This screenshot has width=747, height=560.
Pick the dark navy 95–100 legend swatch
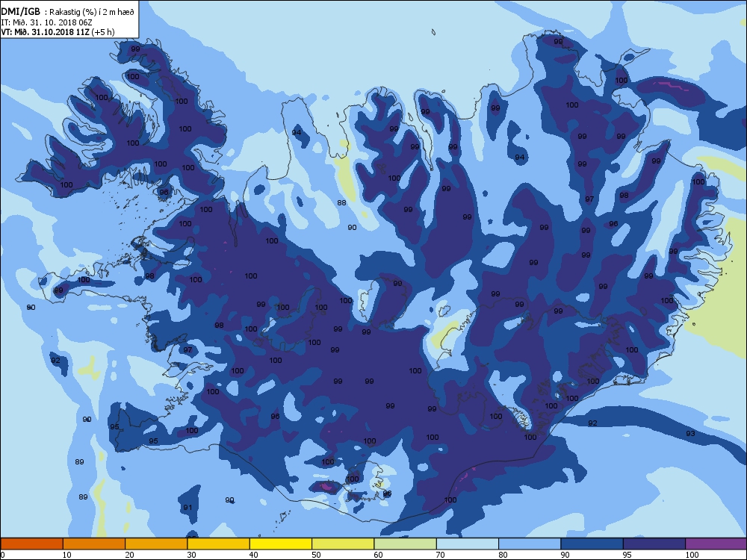pyautogui.click(x=654, y=544)
